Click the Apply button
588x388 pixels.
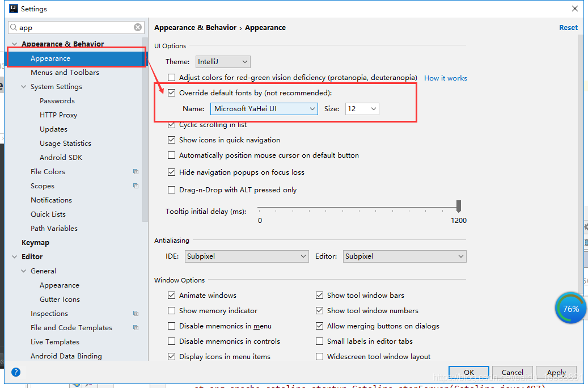point(556,372)
